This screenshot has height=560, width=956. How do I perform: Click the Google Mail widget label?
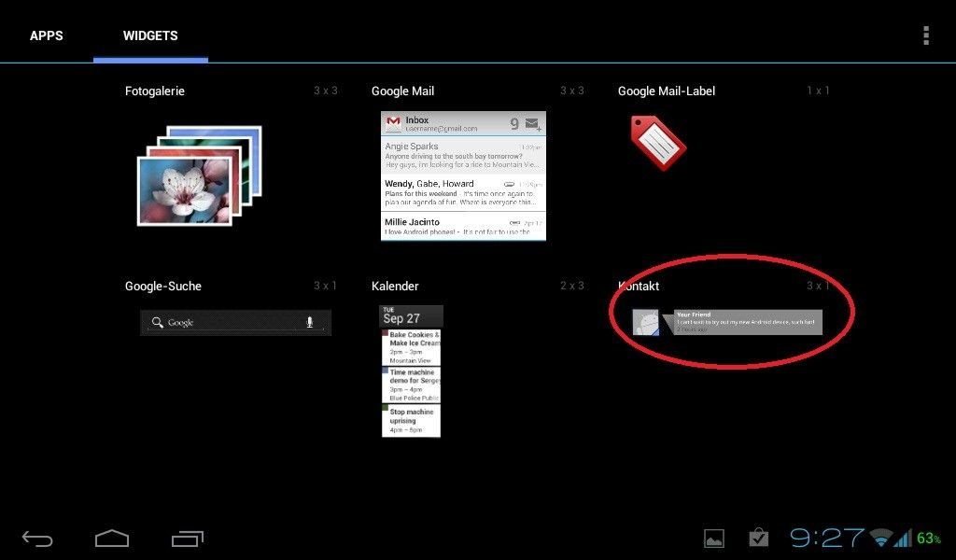(x=403, y=91)
